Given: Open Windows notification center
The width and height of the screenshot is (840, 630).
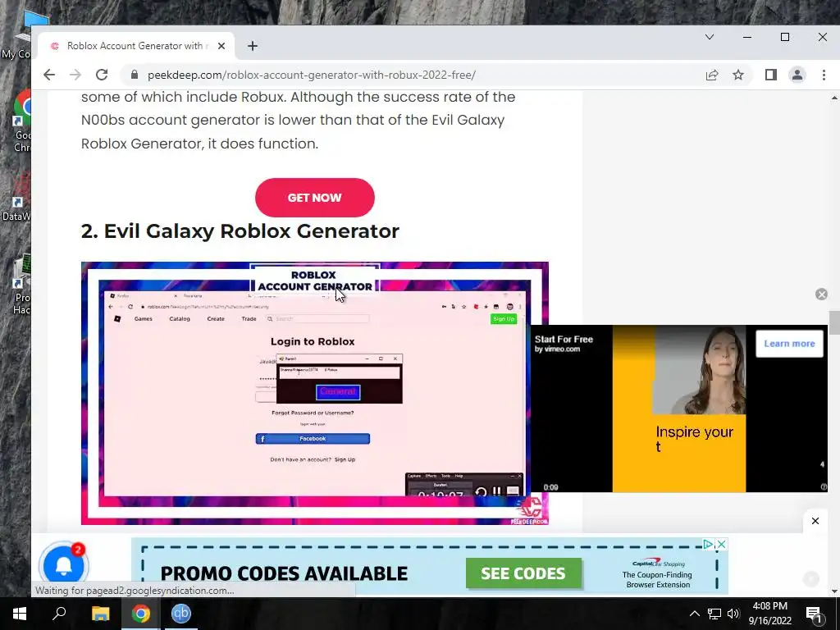Looking at the screenshot, I should (813, 614).
